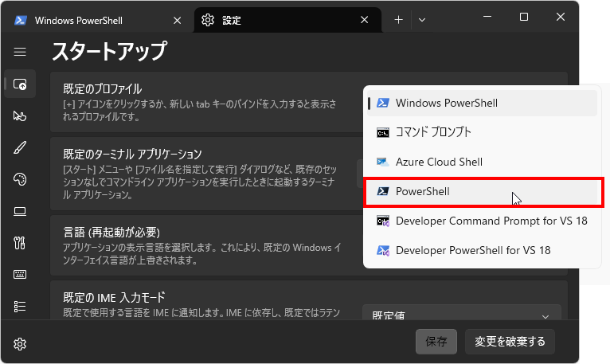610x364 pixels.
Task: Close the Windows PowerShell tab
Action: click(x=177, y=20)
